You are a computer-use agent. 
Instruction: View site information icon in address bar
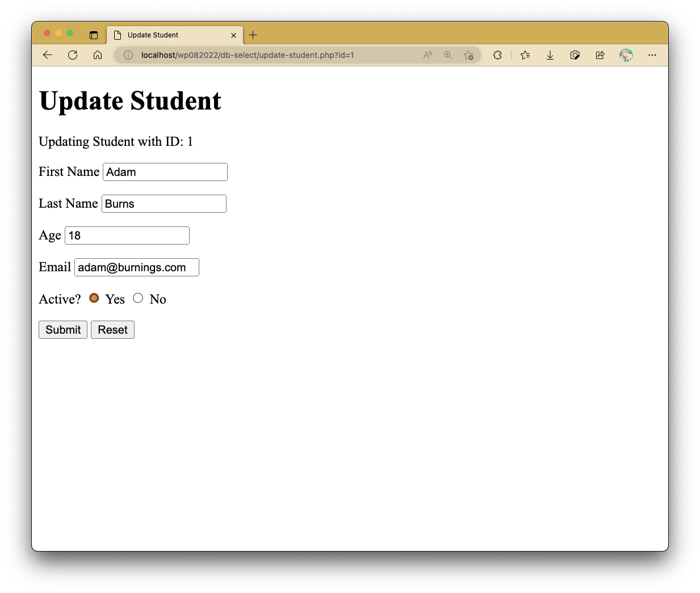[128, 55]
